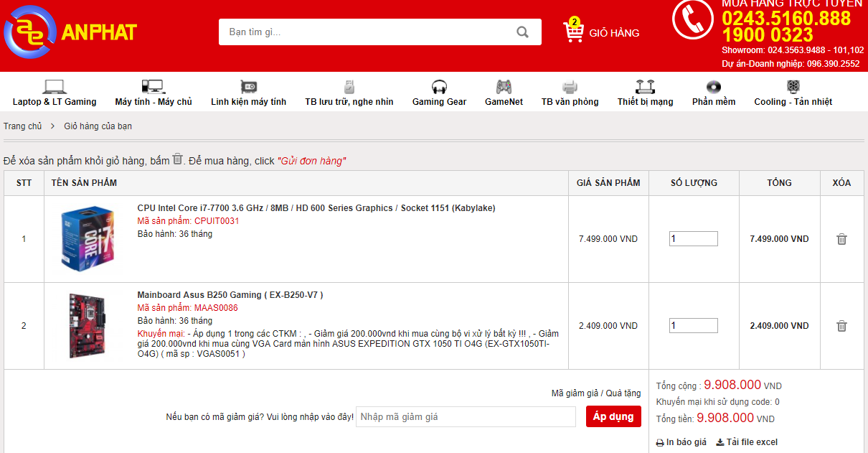Click the Áp dụng button
Screen dimensions: 868x453
(x=613, y=416)
